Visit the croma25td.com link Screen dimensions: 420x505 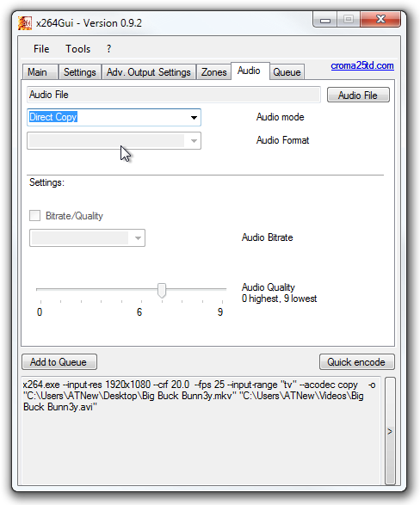coord(362,65)
